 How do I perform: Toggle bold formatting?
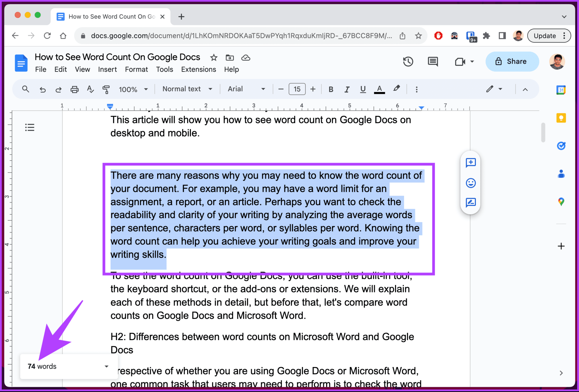click(331, 89)
